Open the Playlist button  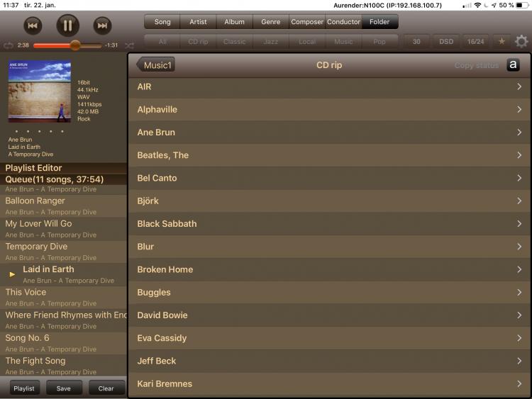(x=24, y=388)
